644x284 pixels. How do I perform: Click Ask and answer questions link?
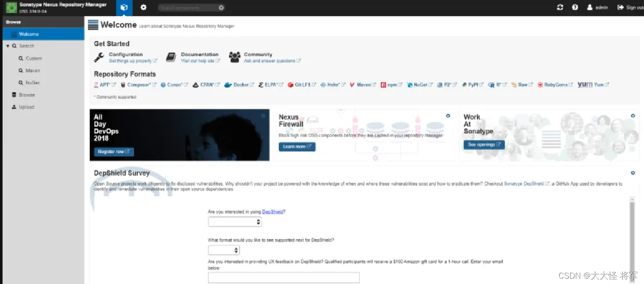pyautogui.click(x=272, y=61)
